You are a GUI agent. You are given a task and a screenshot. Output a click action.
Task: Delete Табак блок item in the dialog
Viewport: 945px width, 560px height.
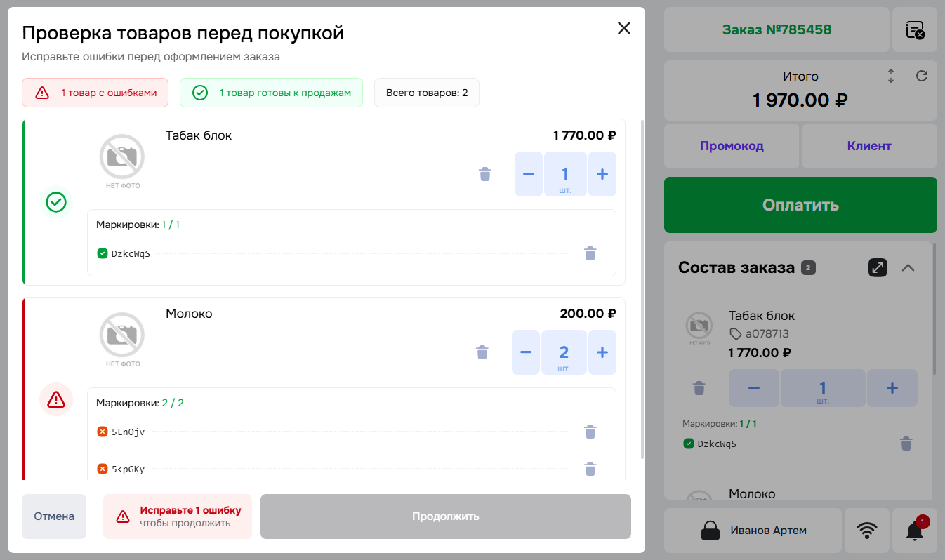point(484,174)
